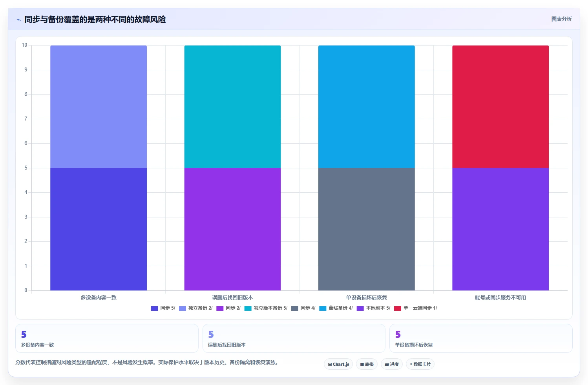
Task: Click the x-axis label 误删后找回旧版本
Action: click(x=232, y=297)
